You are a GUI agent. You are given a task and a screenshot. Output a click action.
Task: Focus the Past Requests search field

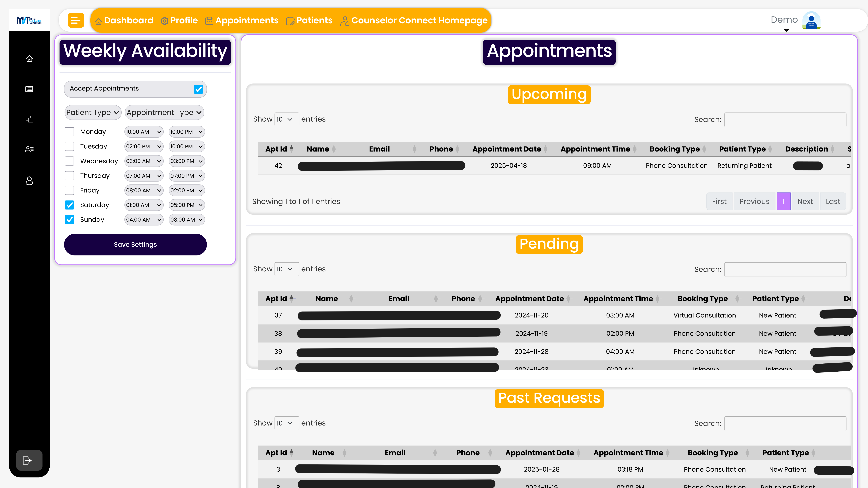[x=785, y=423]
